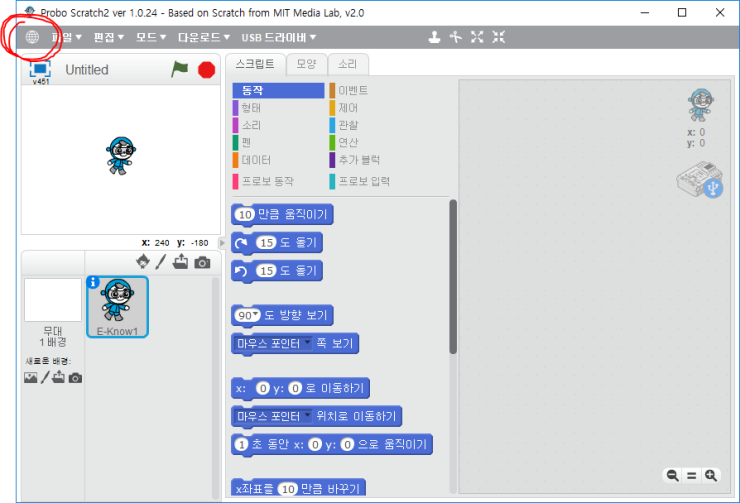The width and height of the screenshot is (740, 503).
Task: Click steps field in 만큼 움직이기 block
Action: tap(245, 215)
